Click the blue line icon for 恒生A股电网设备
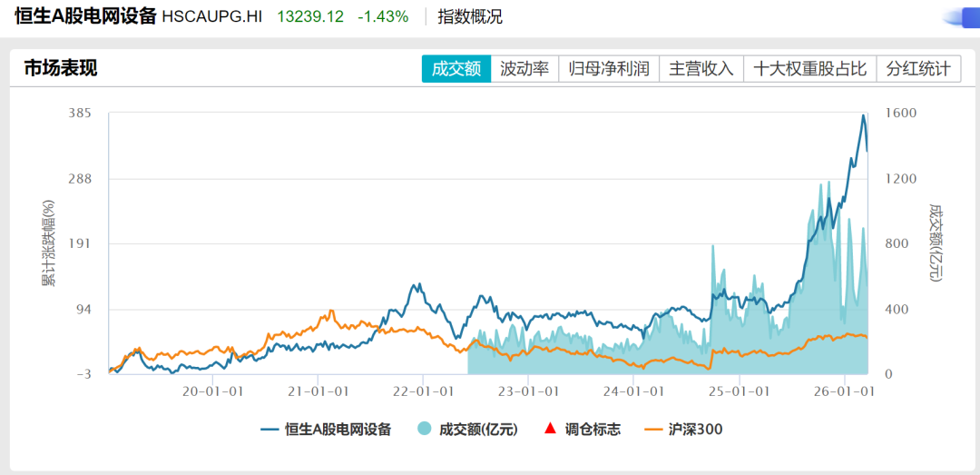The image size is (980, 475). 269,430
